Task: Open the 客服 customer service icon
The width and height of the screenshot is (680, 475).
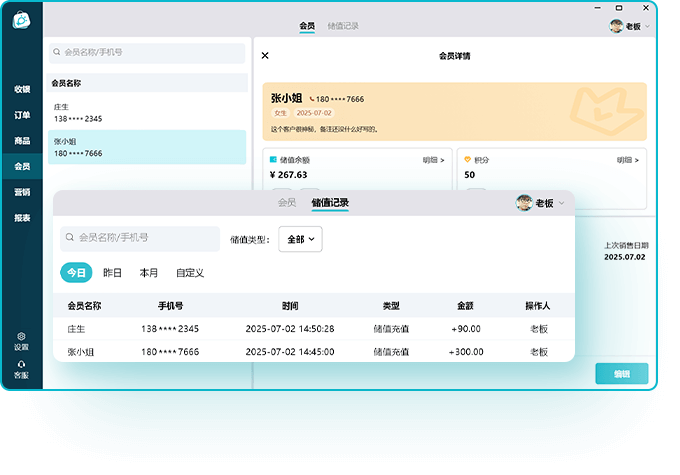Action: tap(21, 364)
